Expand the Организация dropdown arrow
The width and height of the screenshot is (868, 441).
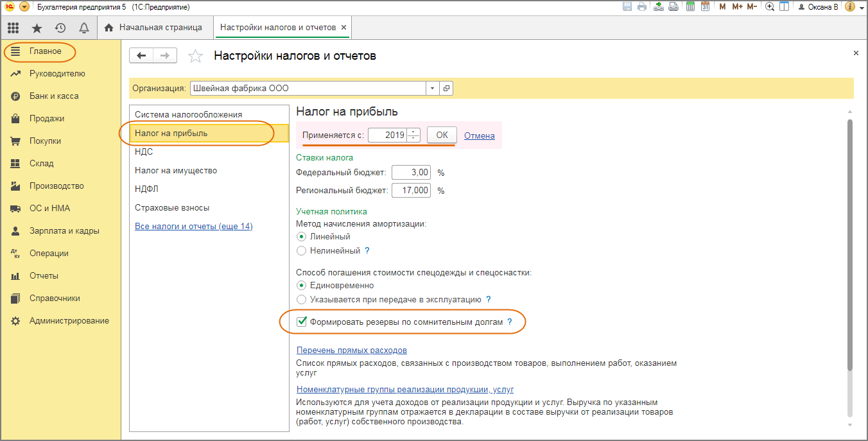[x=433, y=89]
